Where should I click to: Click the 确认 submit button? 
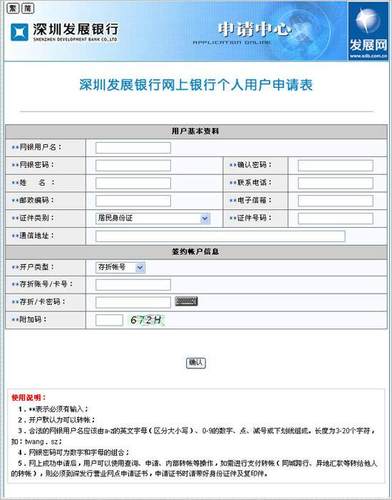(196, 363)
